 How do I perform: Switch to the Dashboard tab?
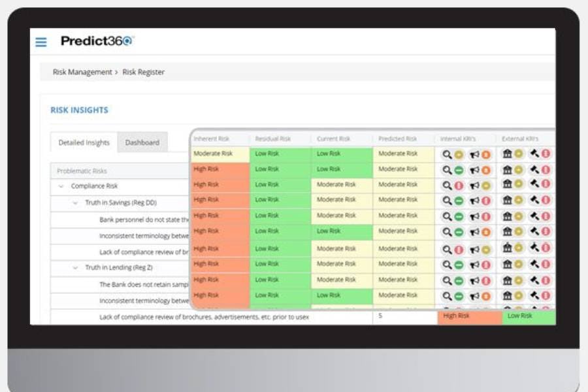[x=142, y=142]
